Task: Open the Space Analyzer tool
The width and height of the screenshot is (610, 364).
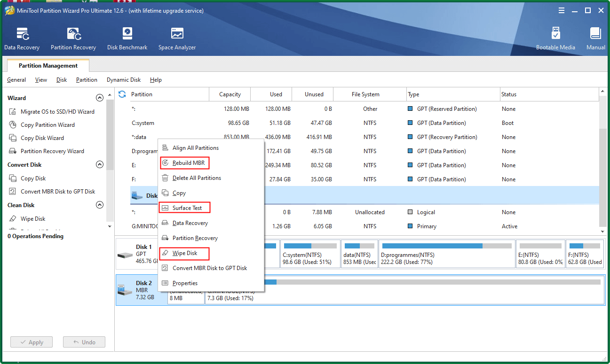Action: point(177,39)
